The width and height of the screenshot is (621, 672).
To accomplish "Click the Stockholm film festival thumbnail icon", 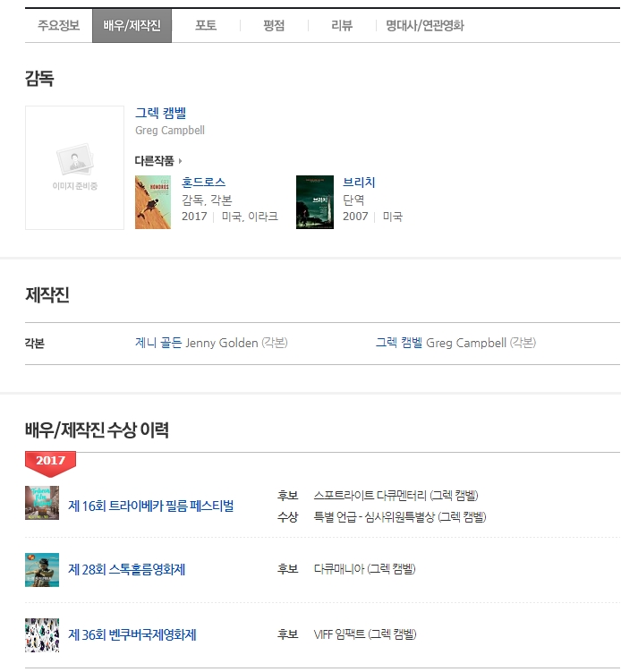I will point(42,570).
